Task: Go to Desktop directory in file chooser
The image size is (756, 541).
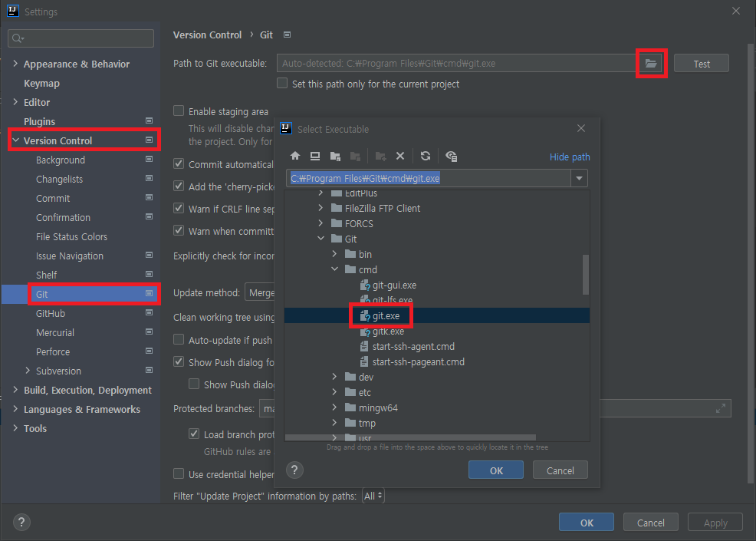Action: 315,156
